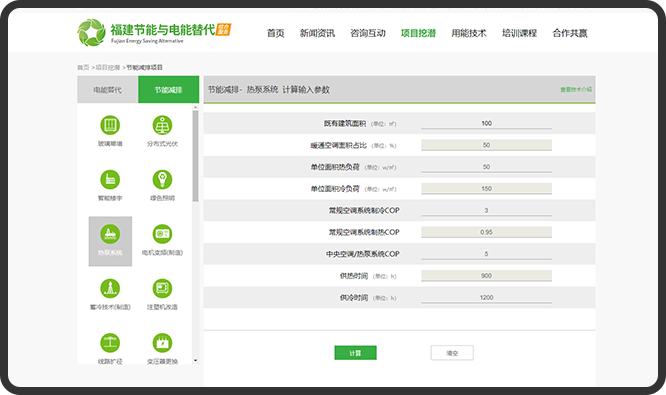The image size is (666, 395).
Task: Go to 培训课程 in navigation bar
Action: click(519, 33)
